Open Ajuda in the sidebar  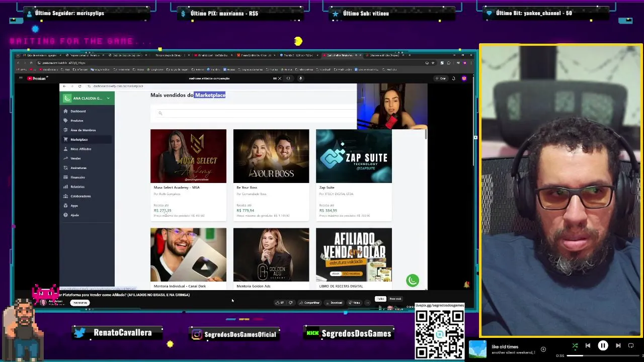74,215
